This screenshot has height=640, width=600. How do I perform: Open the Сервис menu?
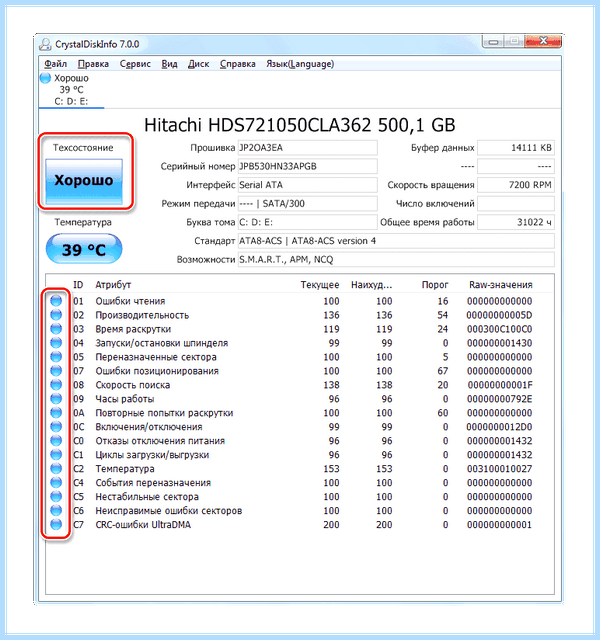(x=135, y=64)
